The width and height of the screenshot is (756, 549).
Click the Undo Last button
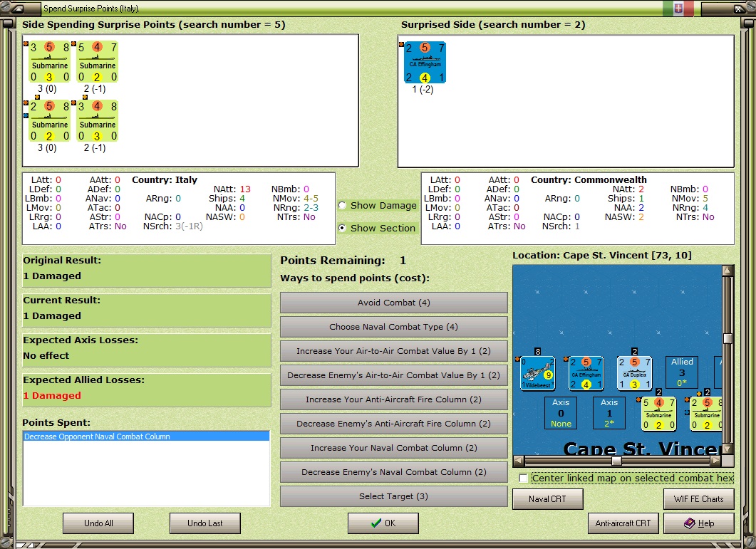[205, 523]
